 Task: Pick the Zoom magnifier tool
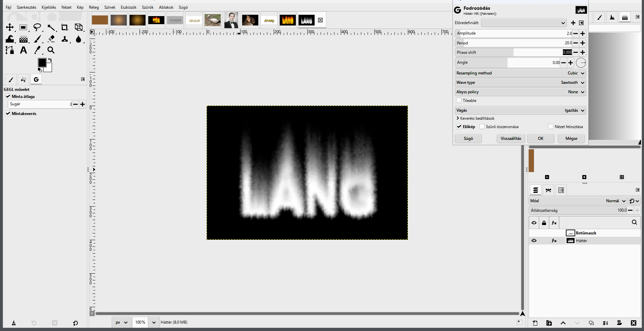click(51, 50)
